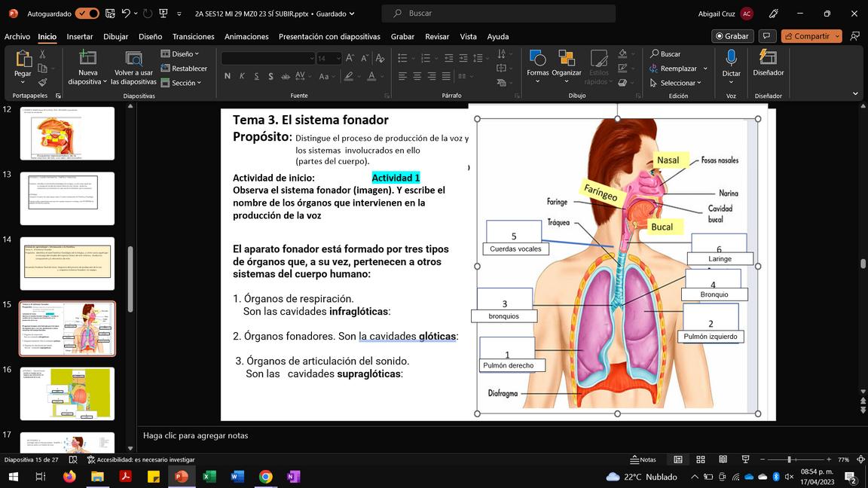Open the Transiciones tab
The height and width of the screenshot is (488, 868).
tap(193, 36)
